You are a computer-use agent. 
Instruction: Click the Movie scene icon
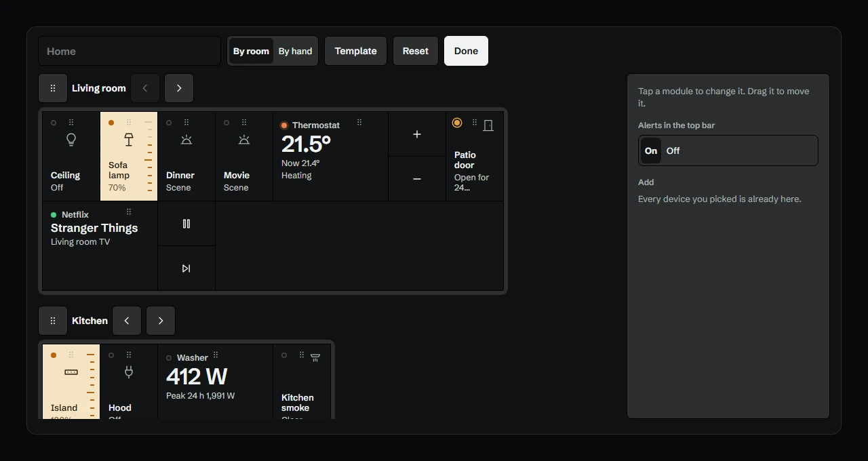244,140
